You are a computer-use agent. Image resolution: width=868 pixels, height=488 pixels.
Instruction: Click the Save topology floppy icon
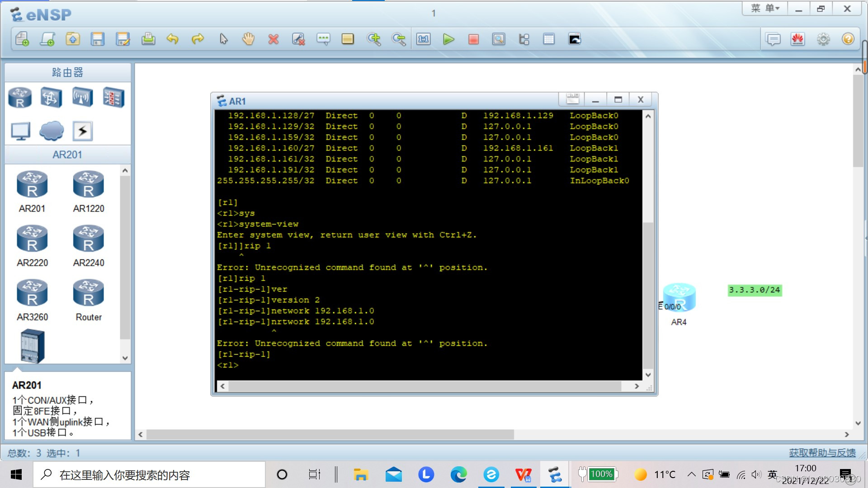point(98,39)
